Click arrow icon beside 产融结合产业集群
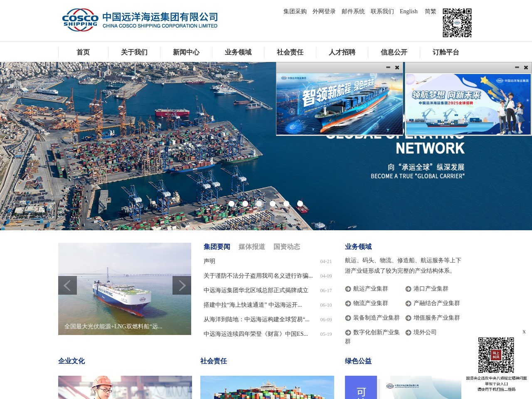532x399 pixels. [x=409, y=303]
